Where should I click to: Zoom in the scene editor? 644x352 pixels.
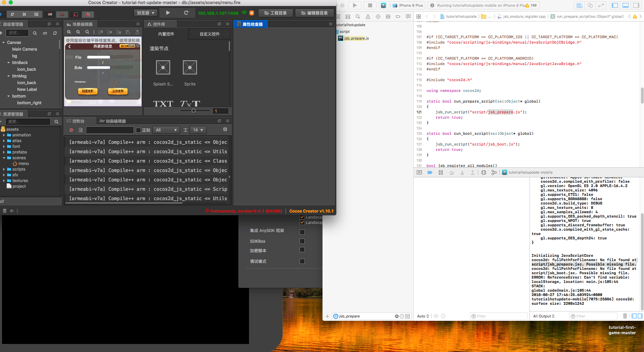tap(69, 32)
